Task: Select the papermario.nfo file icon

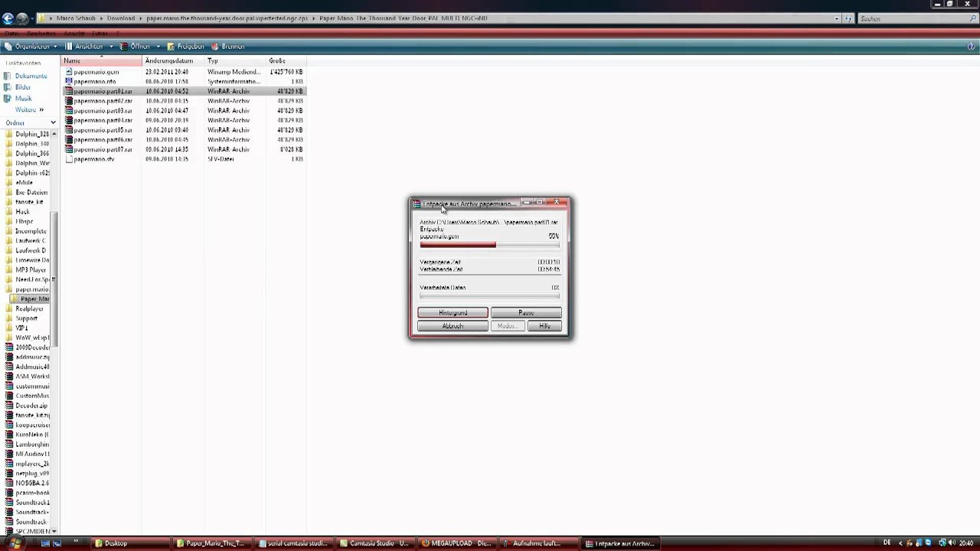Action: point(69,81)
